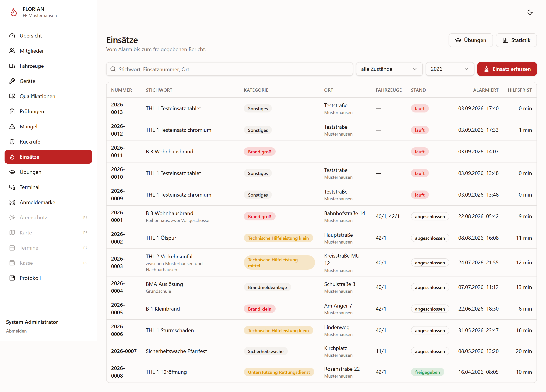The width and height of the screenshot is (546, 392).
Task: Open Mitglieder sidebar entry
Action: click(x=48, y=51)
